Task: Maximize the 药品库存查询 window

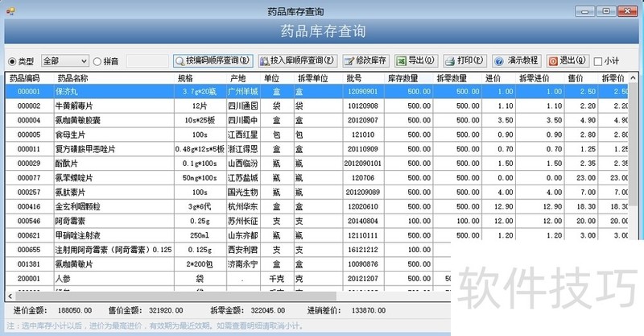Action: pos(605,10)
